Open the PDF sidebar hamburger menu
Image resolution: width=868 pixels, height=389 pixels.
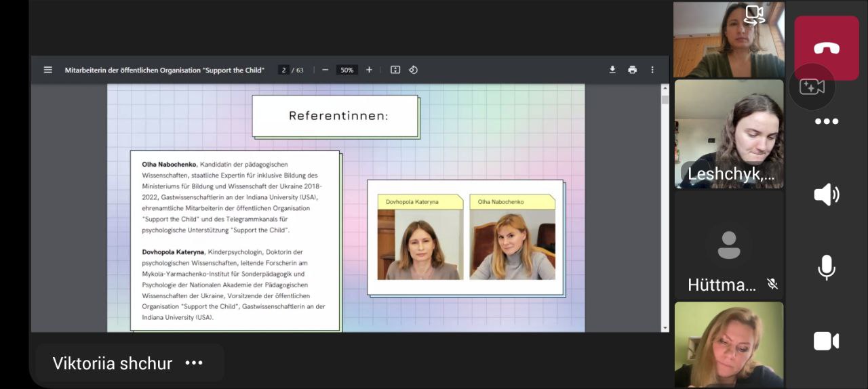(48, 70)
